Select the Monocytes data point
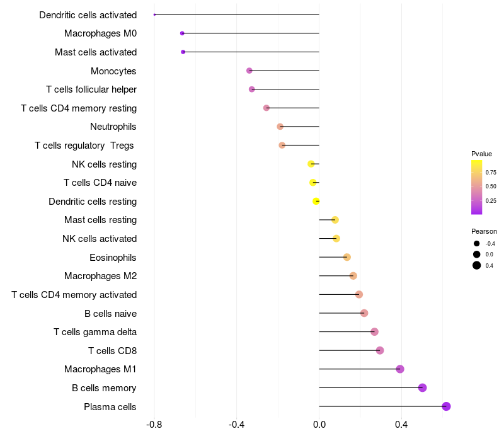This screenshot has width=504, height=441. click(x=249, y=71)
